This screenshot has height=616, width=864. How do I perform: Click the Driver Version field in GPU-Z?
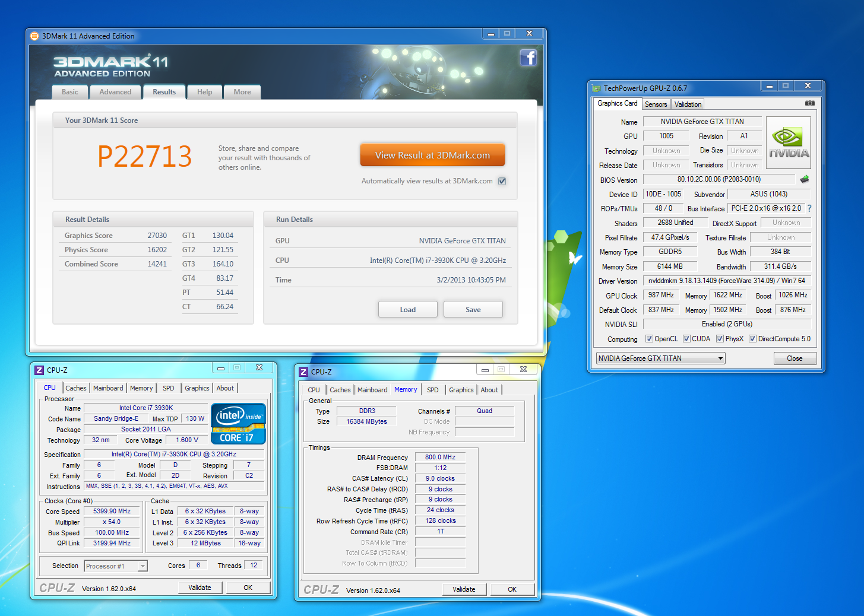[727, 281]
